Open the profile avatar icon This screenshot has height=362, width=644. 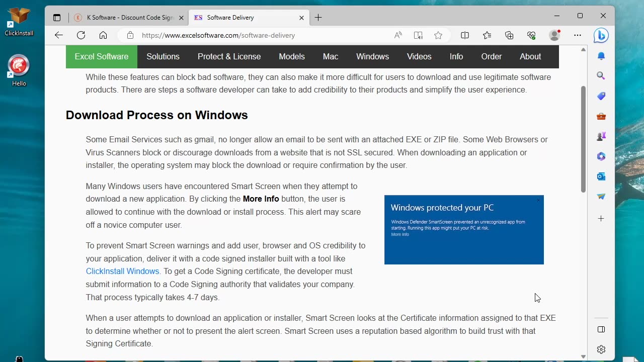pyautogui.click(x=555, y=35)
